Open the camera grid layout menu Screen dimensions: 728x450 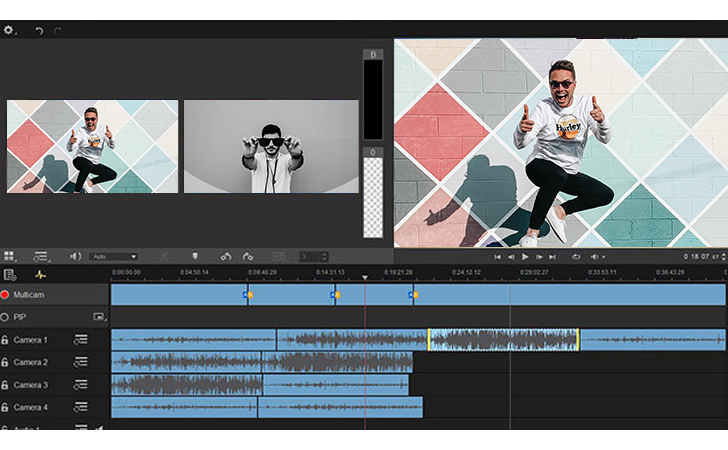pos(10,257)
